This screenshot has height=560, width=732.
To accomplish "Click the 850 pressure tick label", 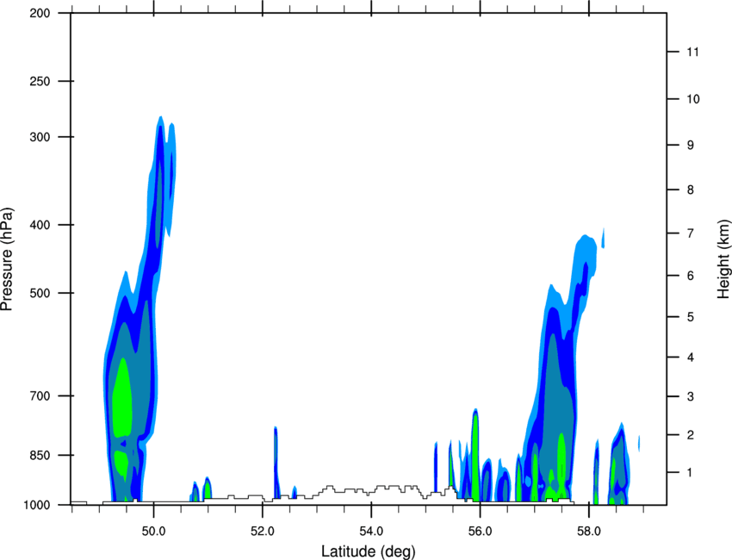I will [x=40, y=455].
